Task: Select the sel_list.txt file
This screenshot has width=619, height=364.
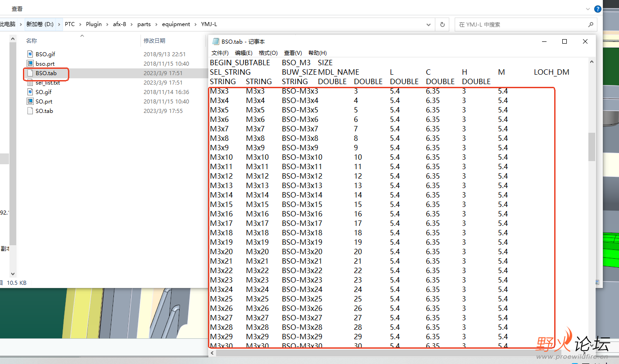Action: [47, 83]
